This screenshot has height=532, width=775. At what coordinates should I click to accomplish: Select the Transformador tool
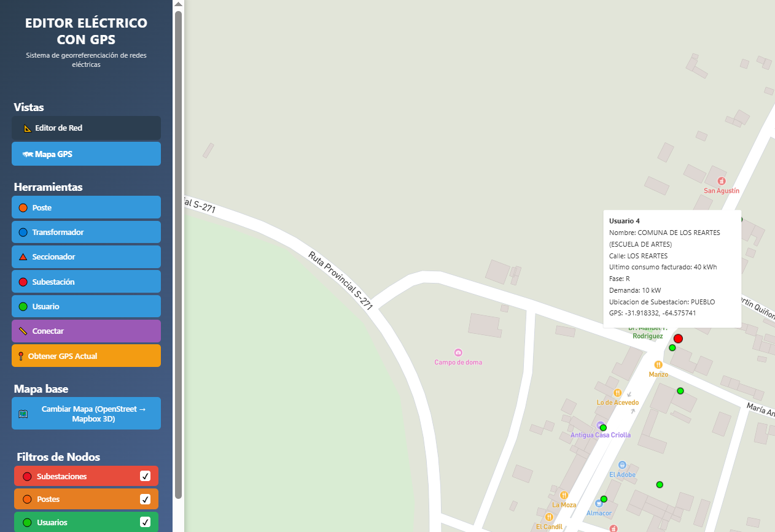tap(86, 232)
